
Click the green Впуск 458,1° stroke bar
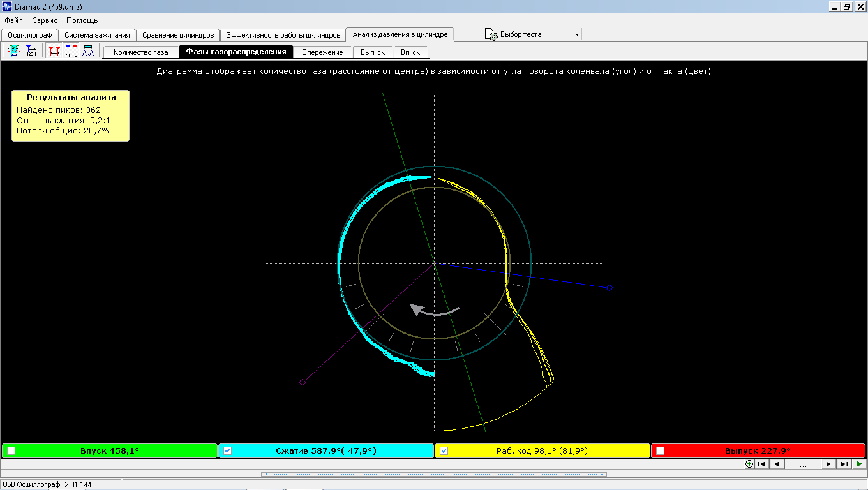[x=110, y=450]
